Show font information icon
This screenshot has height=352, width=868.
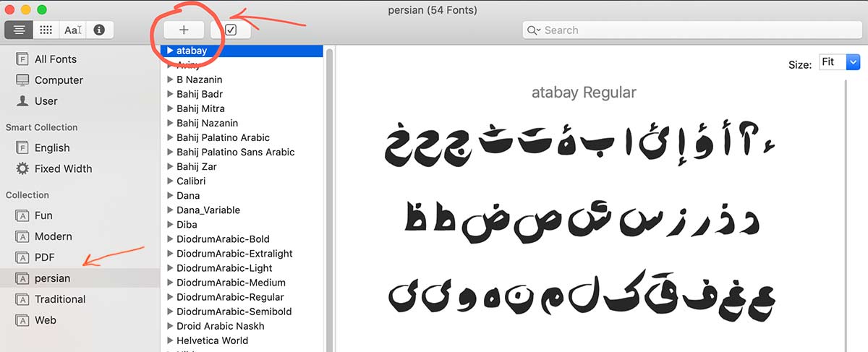[100, 30]
